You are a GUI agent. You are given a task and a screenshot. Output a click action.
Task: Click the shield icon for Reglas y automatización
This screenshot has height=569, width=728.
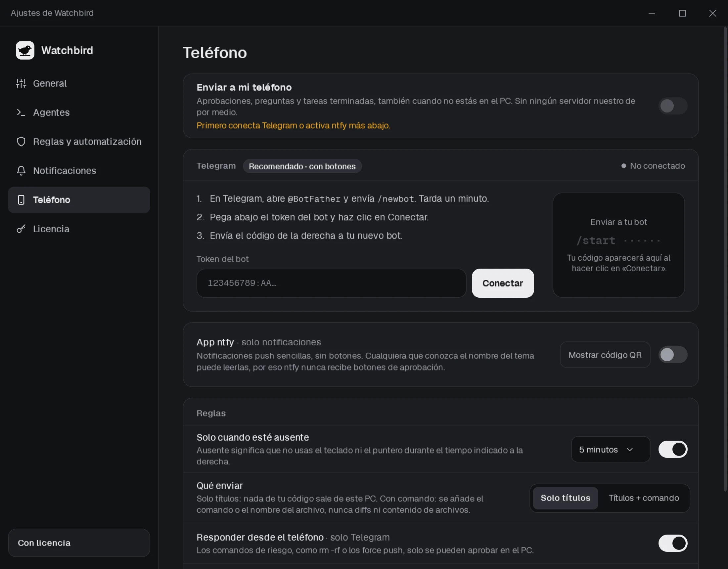pos(21,142)
